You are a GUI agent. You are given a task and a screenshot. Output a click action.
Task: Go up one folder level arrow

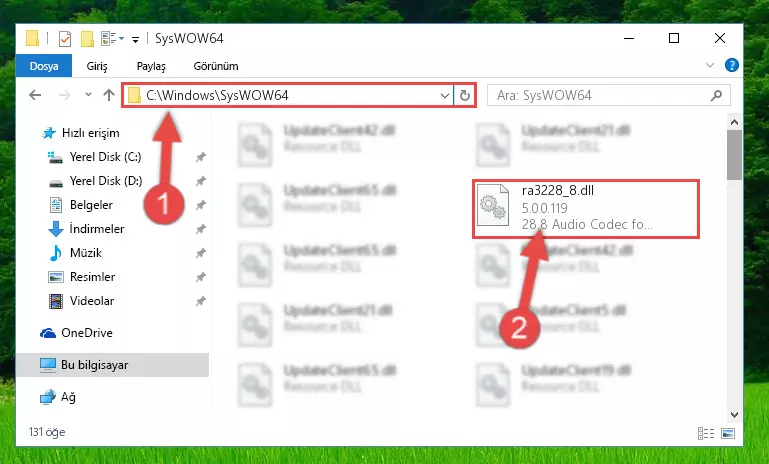click(x=109, y=95)
